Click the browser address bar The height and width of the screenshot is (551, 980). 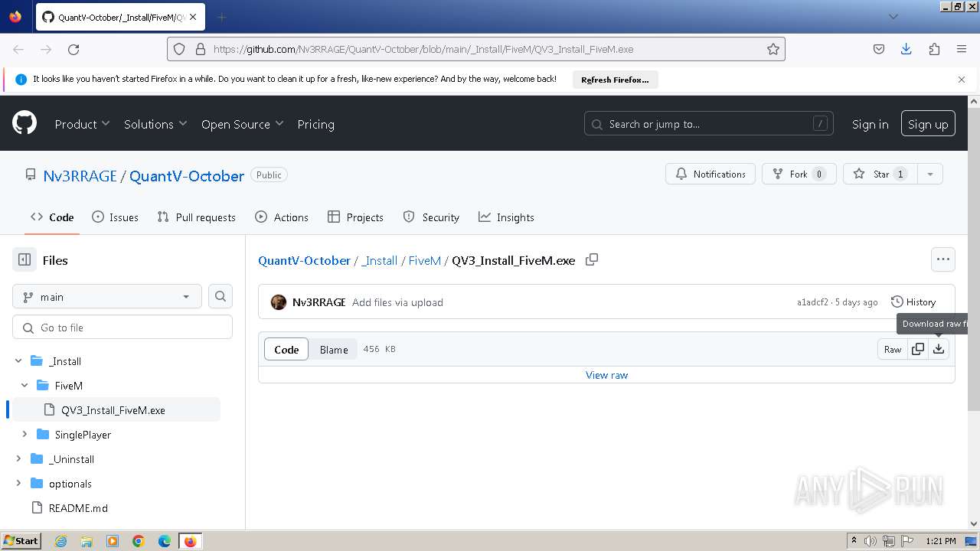pyautogui.click(x=475, y=49)
